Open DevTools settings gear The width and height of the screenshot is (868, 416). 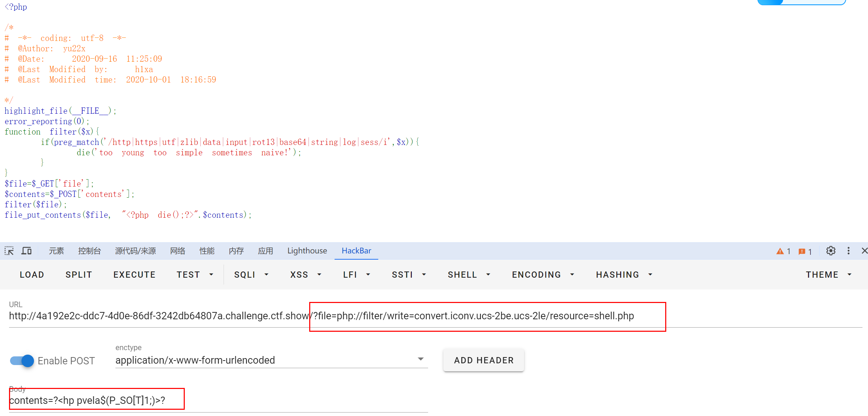[x=831, y=251]
